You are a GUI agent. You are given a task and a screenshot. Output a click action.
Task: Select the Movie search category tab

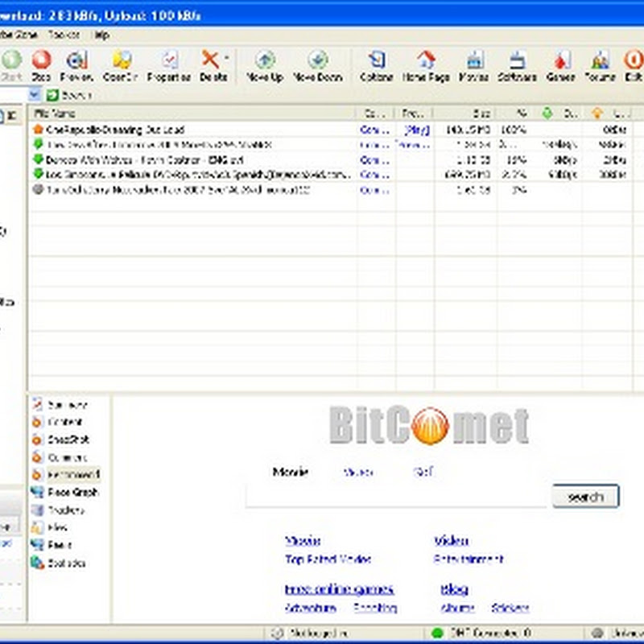(291, 472)
